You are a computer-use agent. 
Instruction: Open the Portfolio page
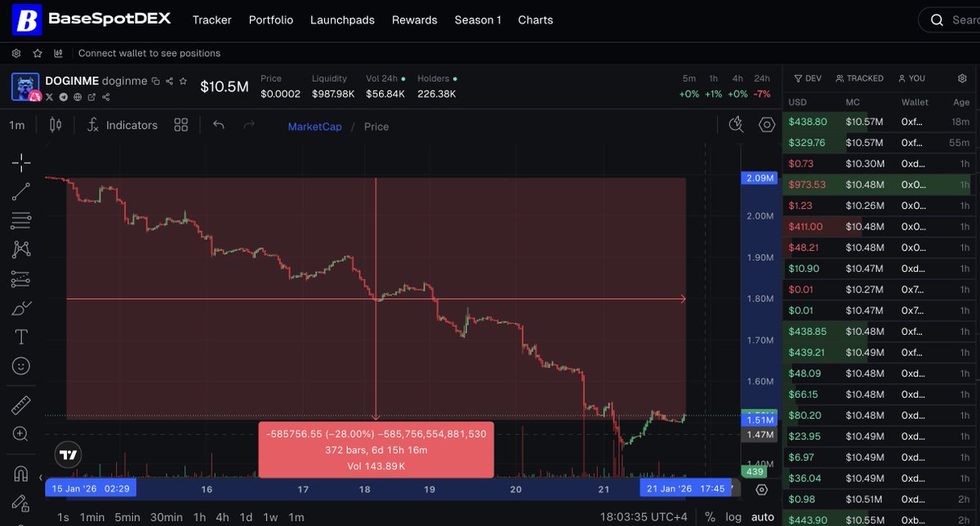271,20
